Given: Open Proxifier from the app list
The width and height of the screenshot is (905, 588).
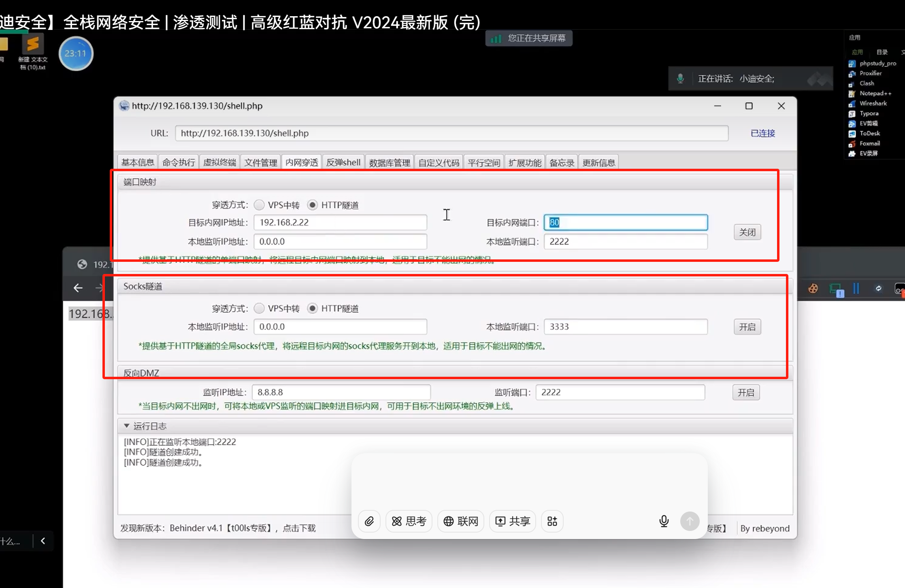Looking at the screenshot, I should click(x=870, y=73).
